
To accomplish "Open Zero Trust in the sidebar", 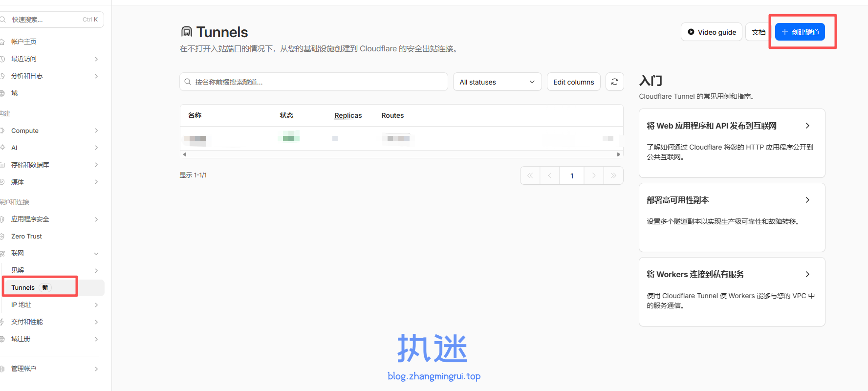I will (26, 236).
